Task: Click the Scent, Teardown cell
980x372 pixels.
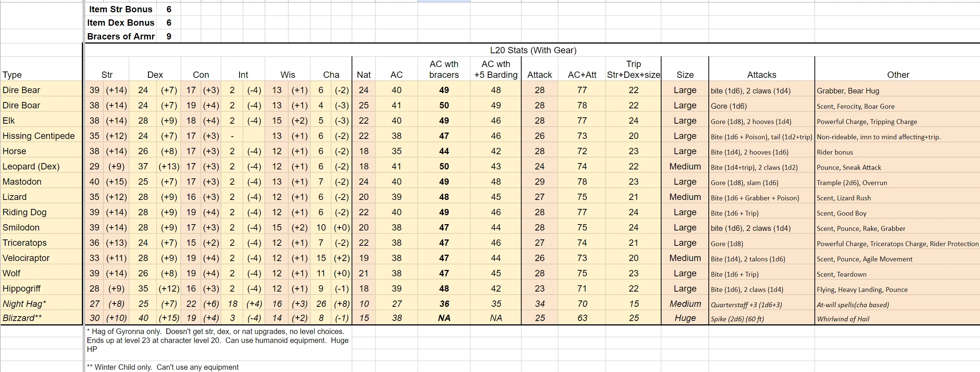Action: tap(898, 273)
